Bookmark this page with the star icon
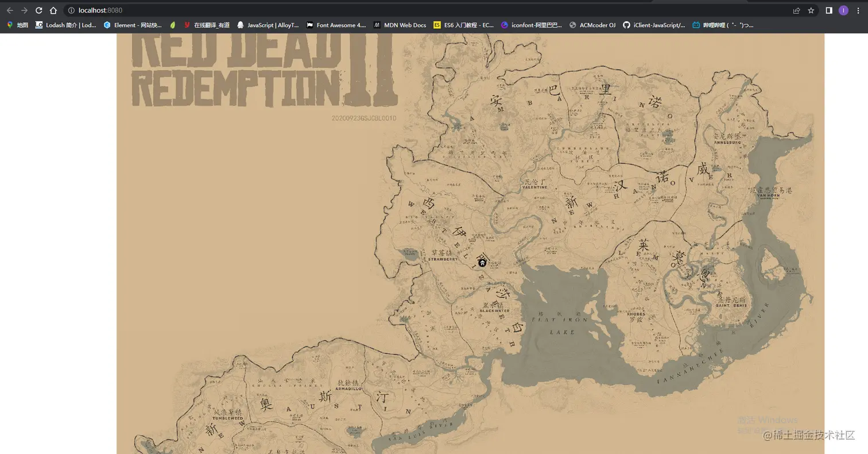This screenshot has height=454, width=868. [811, 10]
